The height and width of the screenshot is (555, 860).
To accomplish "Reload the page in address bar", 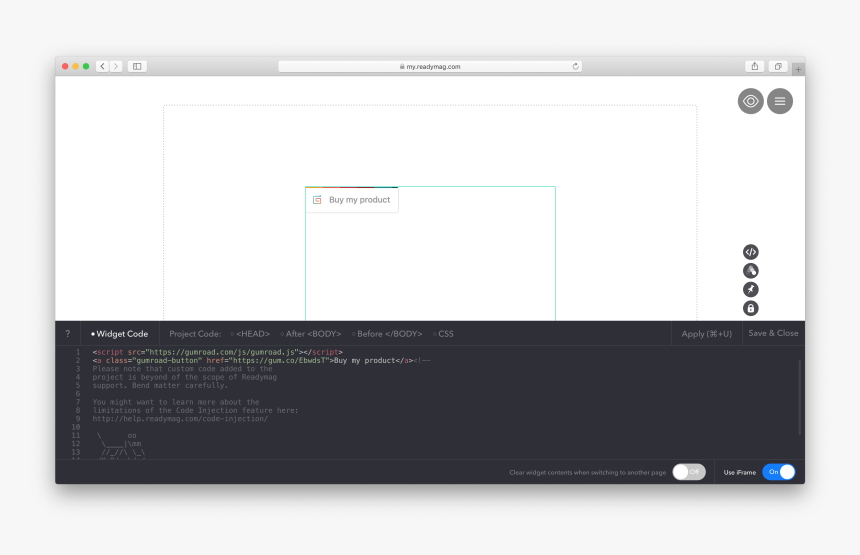I will click(575, 66).
